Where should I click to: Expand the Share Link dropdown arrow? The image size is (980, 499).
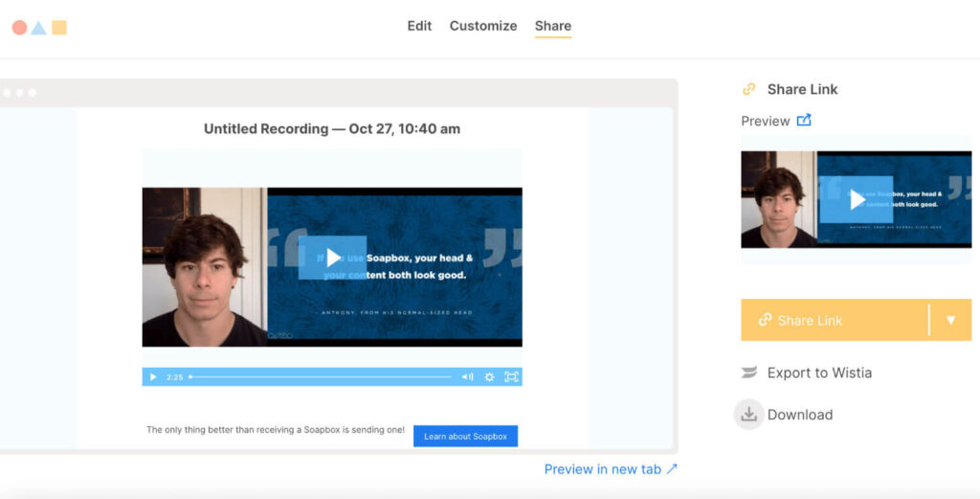pyautogui.click(x=950, y=320)
